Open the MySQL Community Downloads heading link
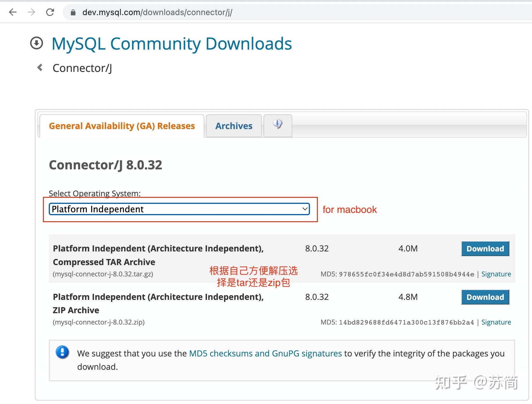This screenshot has height=404, width=532. click(x=172, y=44)
